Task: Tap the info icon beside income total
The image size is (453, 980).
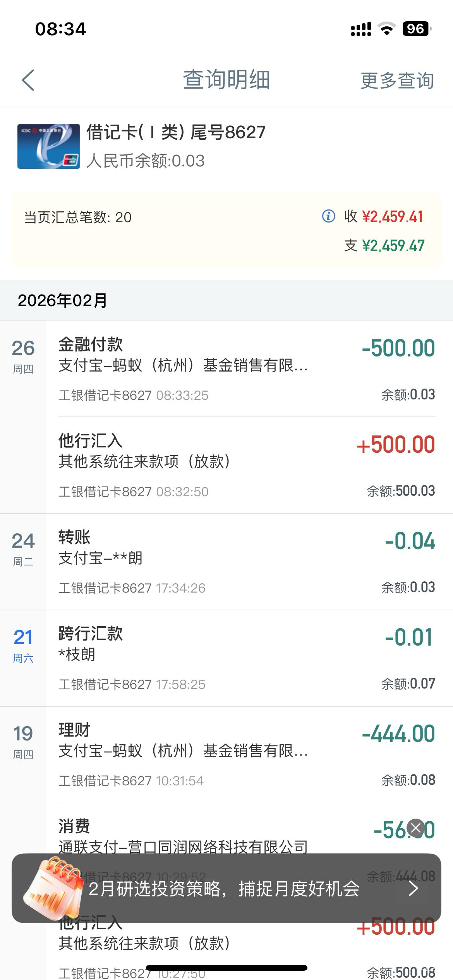Action: pos(328,216)
